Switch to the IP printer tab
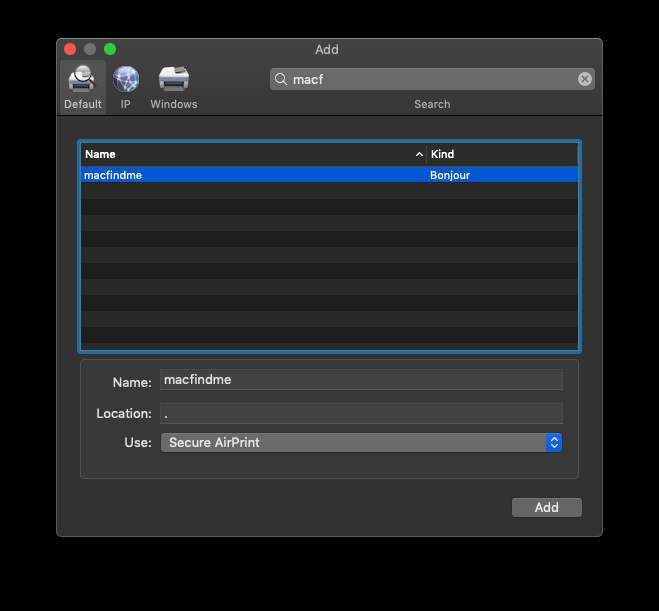659x611 pixels. pos(126,87)
